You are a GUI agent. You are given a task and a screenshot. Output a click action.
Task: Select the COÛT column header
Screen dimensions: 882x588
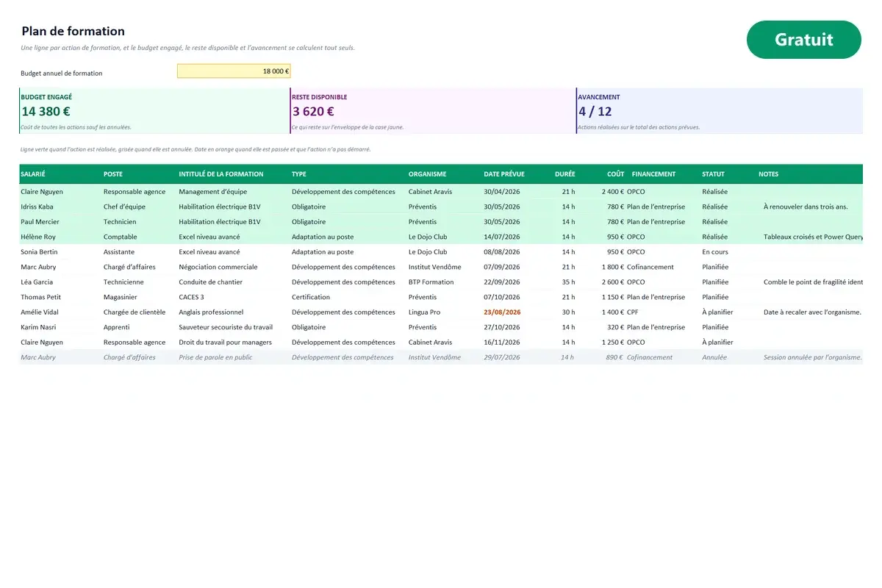(616, 174)
